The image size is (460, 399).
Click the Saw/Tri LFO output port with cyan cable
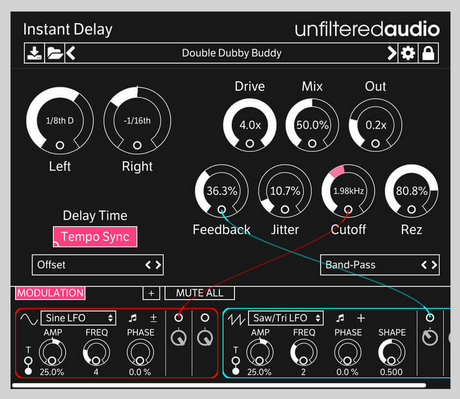430,318
